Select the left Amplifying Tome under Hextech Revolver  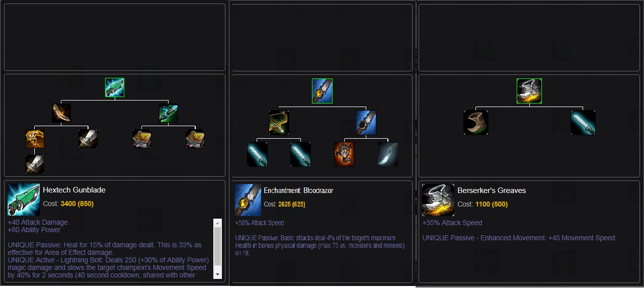[142, 139]
